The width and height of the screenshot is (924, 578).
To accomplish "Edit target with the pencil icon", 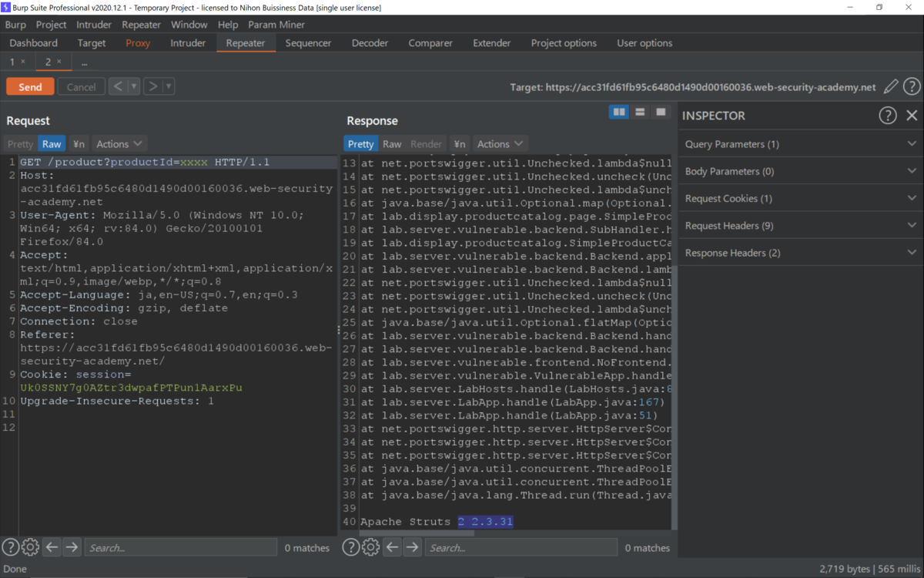I will tap(891, 87).
